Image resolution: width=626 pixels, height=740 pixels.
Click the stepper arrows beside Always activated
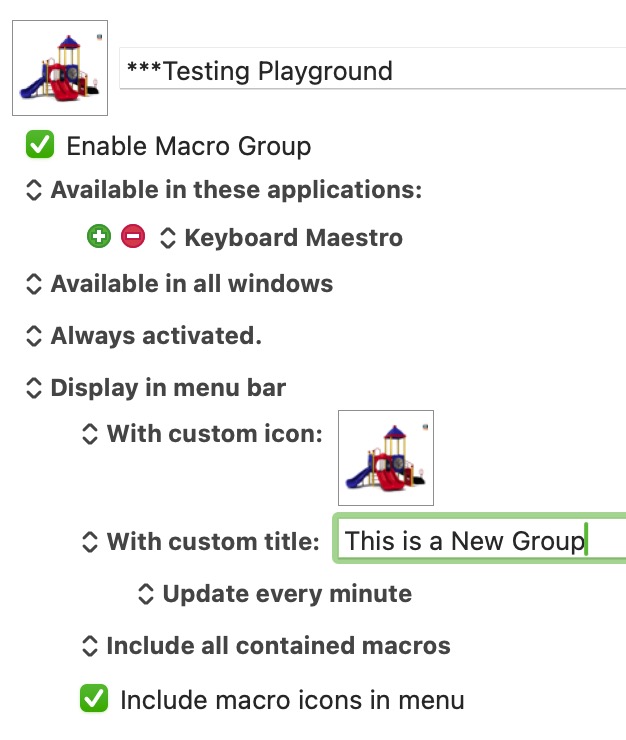pos(34,336)
